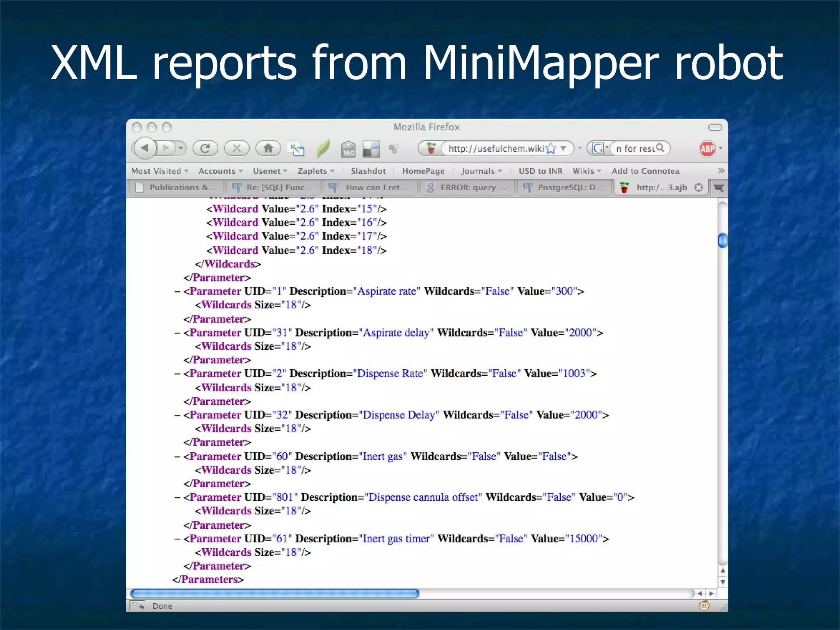Click the closing Parameters tag text
840x630 pixels.
click(x=208, y=580)
